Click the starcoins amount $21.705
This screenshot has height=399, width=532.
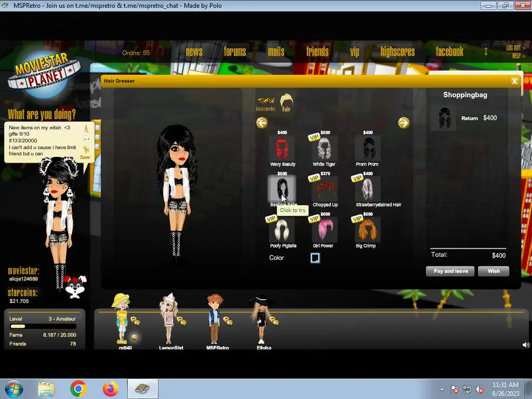point(19,301)
